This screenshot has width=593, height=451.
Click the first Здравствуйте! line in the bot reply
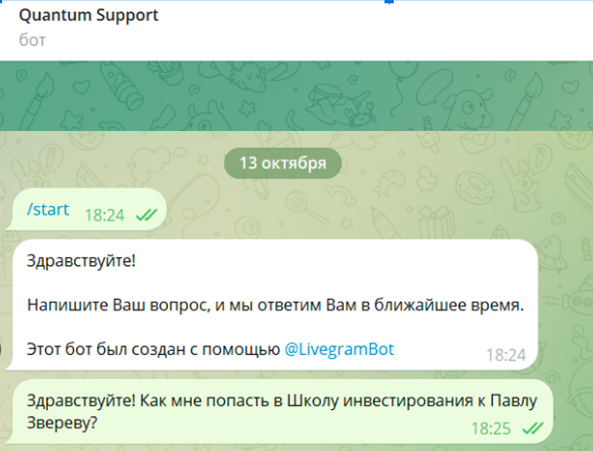[x=81, y=261]
